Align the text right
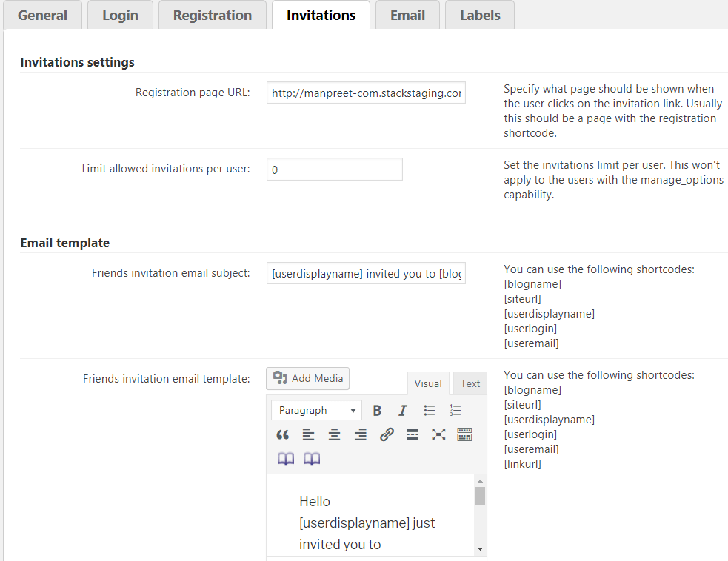 (360, 434)
